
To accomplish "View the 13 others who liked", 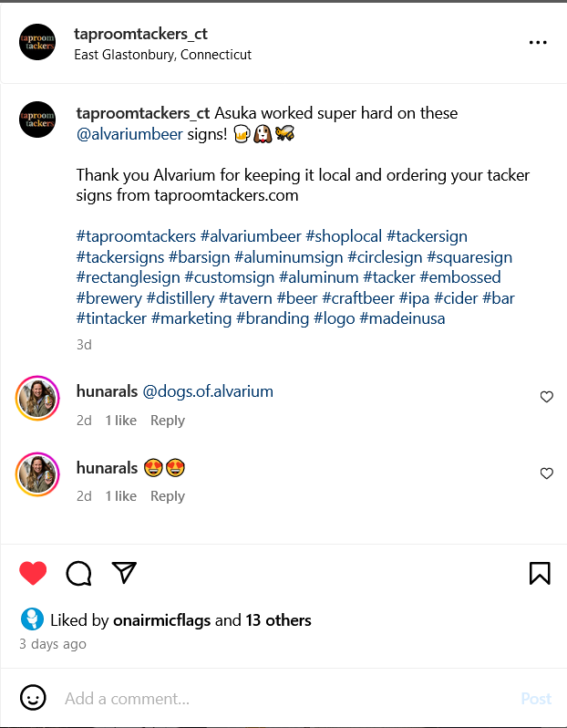I will (278, 620).
